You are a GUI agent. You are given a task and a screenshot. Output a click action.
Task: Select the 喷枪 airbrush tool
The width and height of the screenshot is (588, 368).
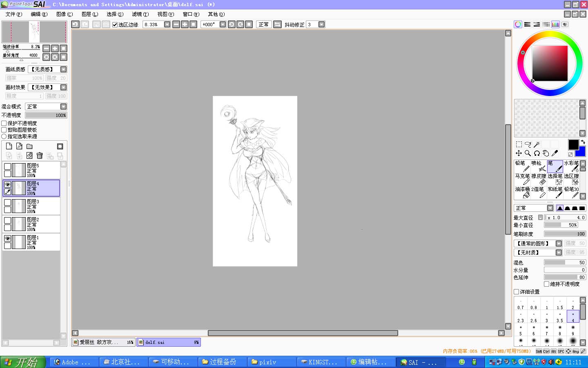pos(539,166)
